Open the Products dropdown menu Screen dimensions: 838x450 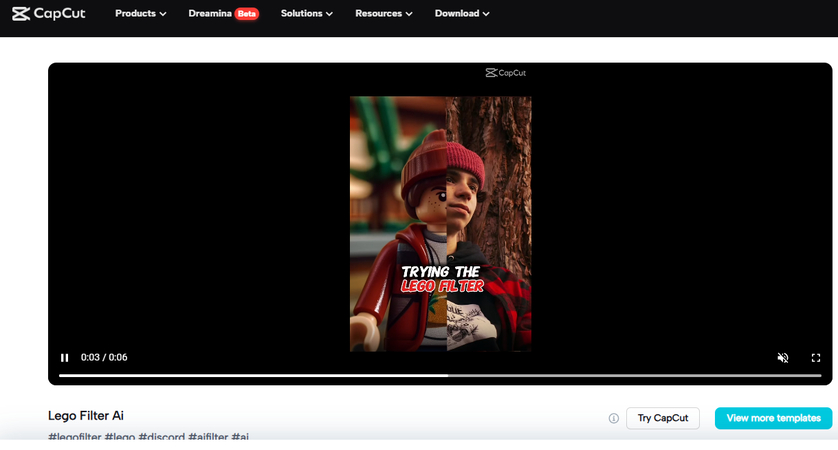click(x=141, y=13)
